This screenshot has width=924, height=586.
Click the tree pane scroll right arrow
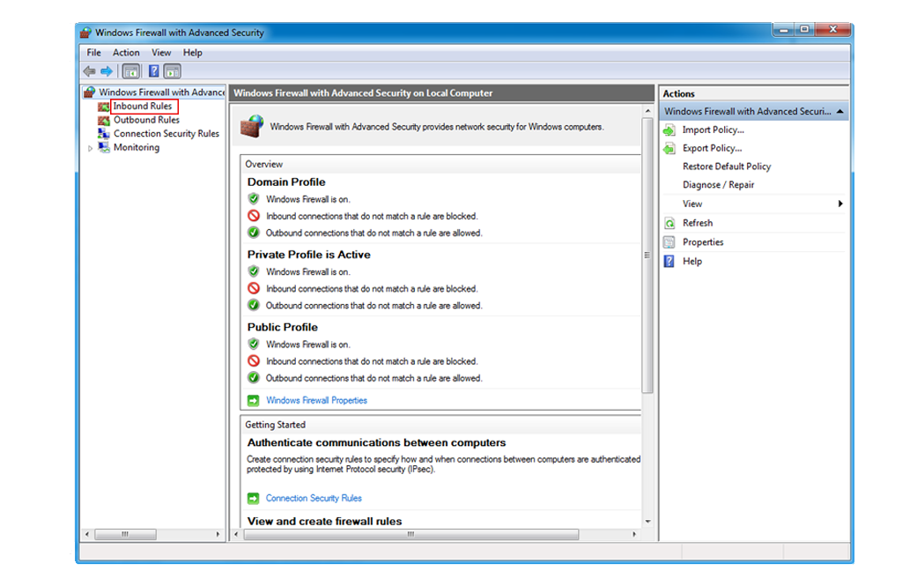click(218, 534)
